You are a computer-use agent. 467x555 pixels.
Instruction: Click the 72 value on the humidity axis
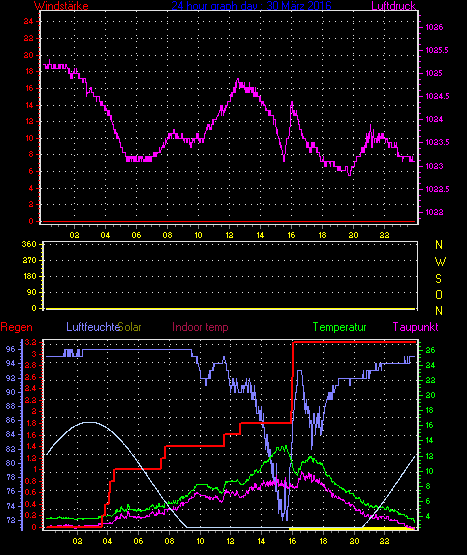pos(11,520)
